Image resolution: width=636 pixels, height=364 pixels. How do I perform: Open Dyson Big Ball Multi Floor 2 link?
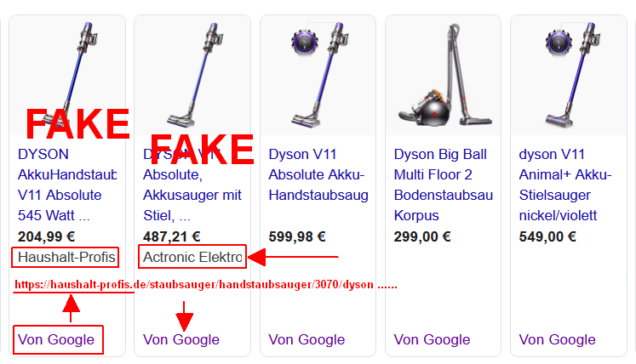pyautogui.click(x=444, y=185)
